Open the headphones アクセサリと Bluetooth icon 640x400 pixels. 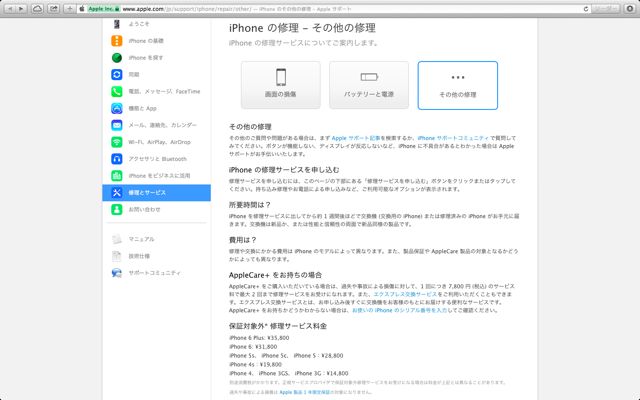(117, 159)
